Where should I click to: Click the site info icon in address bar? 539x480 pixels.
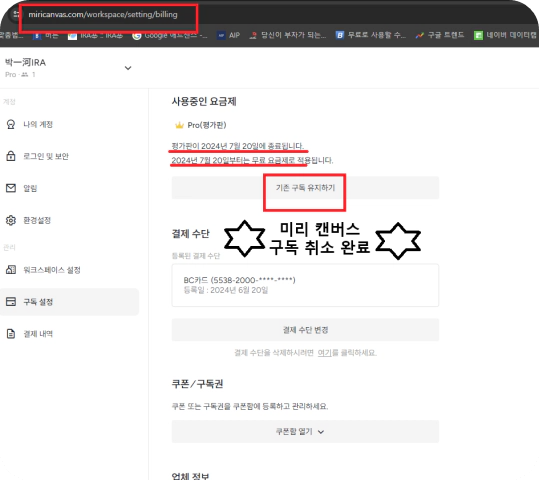click(x=16, y=14)
